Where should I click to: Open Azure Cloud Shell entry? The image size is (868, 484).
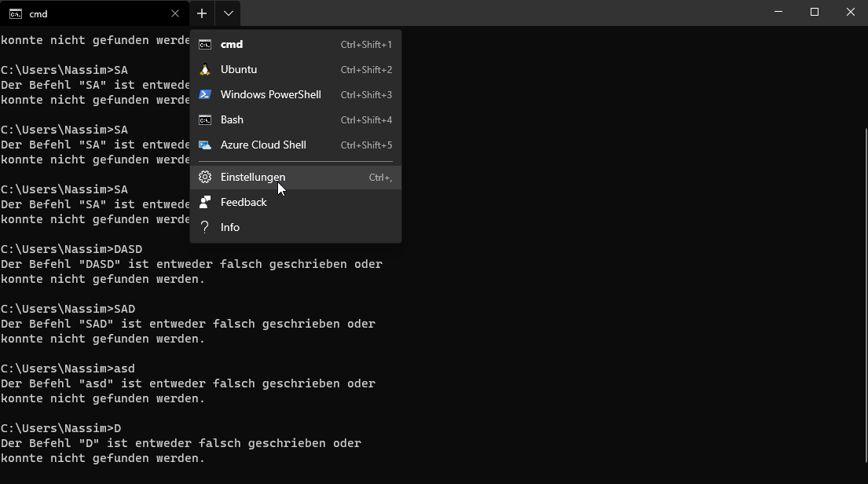(x=295, y=145)
